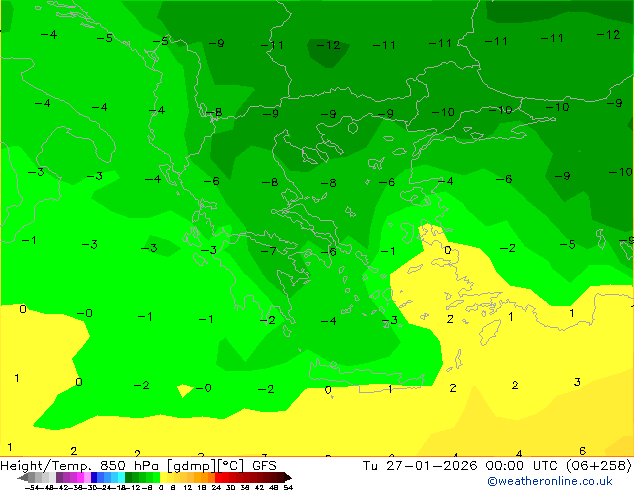Click the 'Height/Temp. 850 hPa' chart title
Image resolution: width=634 pixels, height=490 pixels.
point(81,466)
